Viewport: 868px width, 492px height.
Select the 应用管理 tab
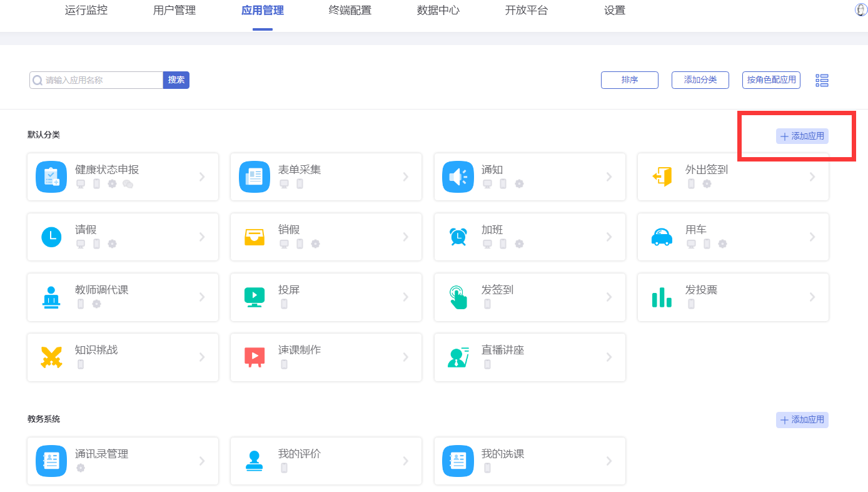(263, 11)
